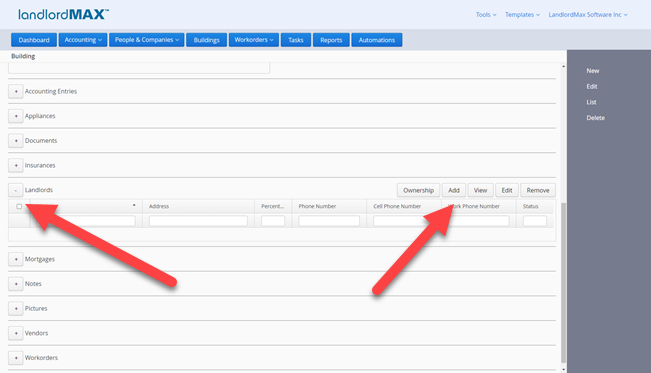
Task: Click the Ownership button in Landlords
Action: click(418, 190)
